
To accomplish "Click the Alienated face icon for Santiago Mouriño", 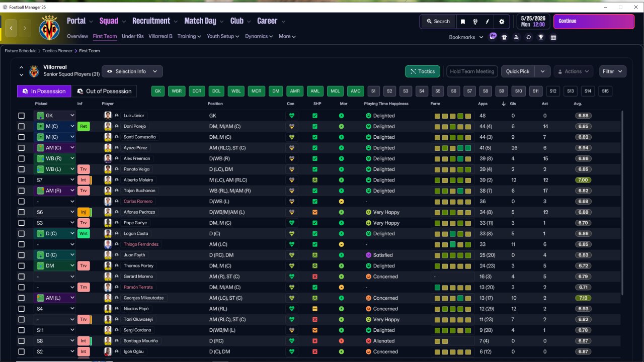I will 368,341.
